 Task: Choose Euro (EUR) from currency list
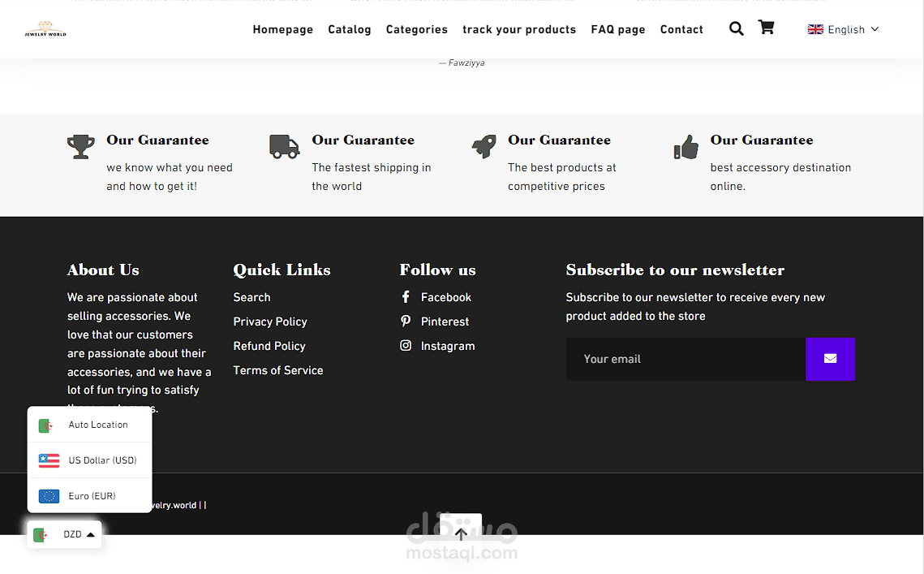pyautogui.click(x=90, y=496)
